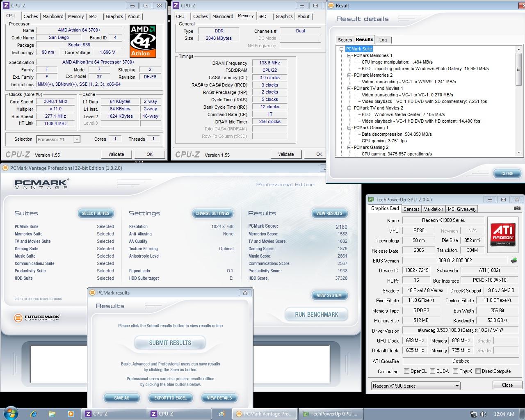Click the Futuremark Corporation logo
Viewport: 525px width, 420px height.
tap(37, 318)
